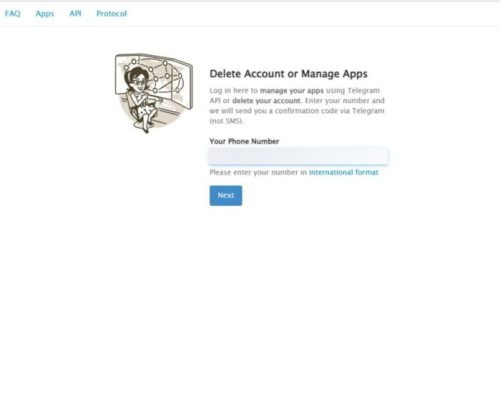500x400 pixels.
Task: Follow the international format link
Action: pos(344,172)
